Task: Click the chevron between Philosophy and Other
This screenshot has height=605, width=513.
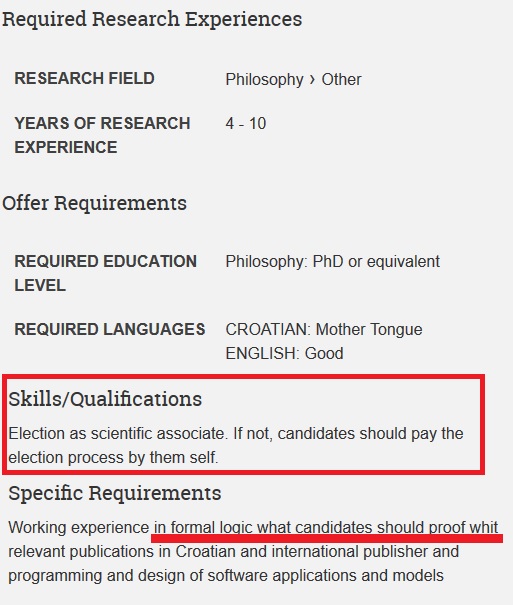Action: (312, 79)
